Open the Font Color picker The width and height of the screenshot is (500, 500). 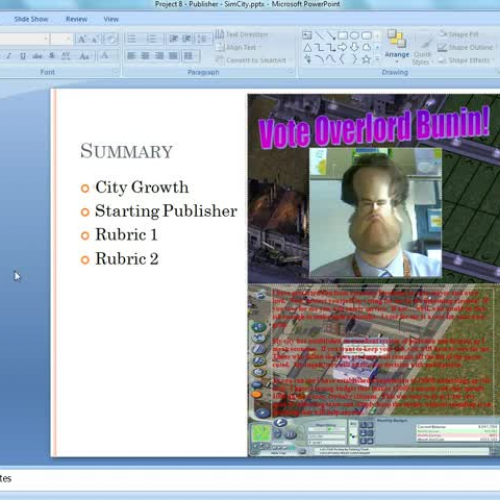point(107,56)
